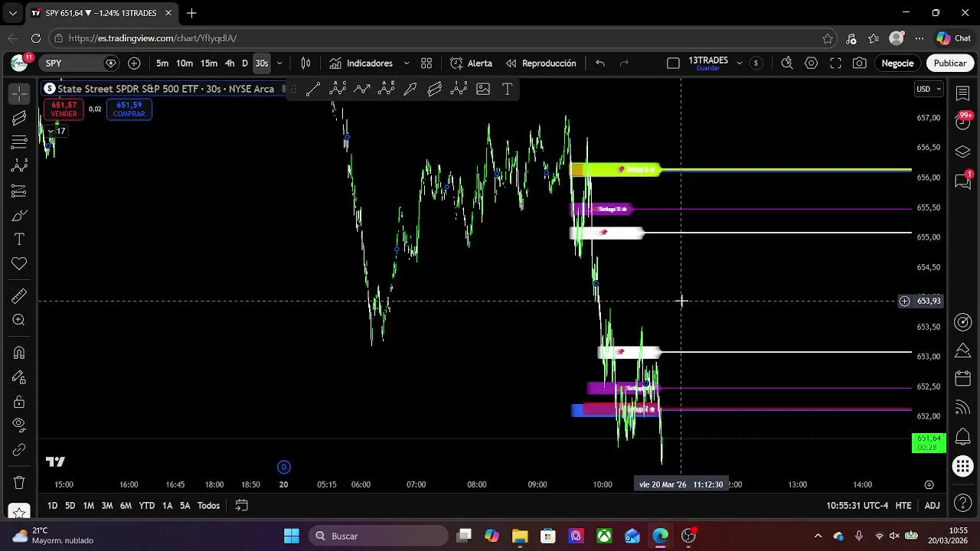Expand the 13TRADES layout dropdown arrow

click(739, 64)
